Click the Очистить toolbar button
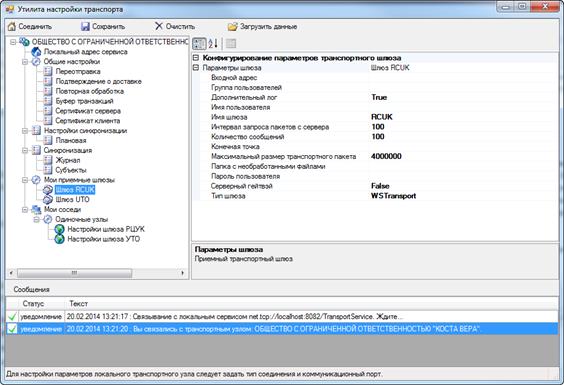Viewport: 564px width, 385px height. pos(175,26)
